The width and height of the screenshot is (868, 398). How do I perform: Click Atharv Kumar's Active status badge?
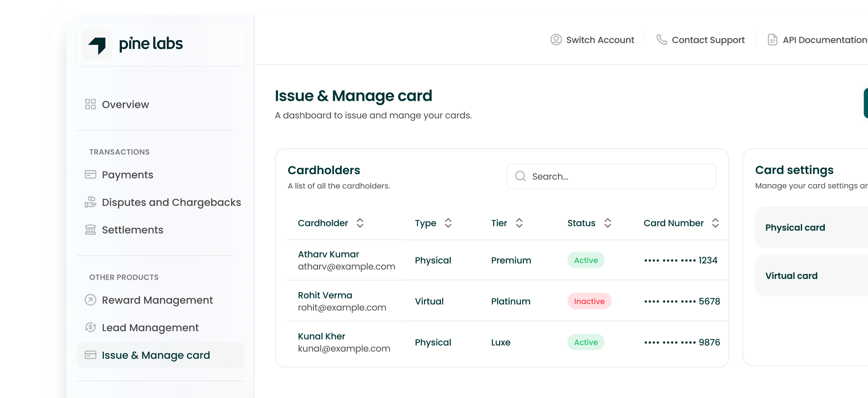coord(586,260)
